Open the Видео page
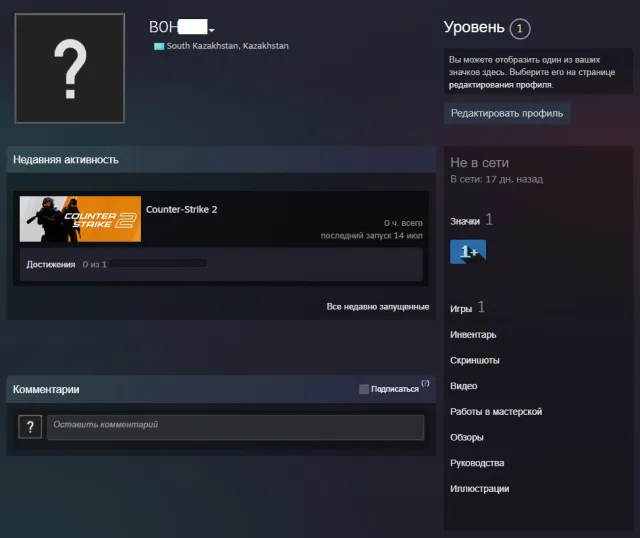Screen dimensions: 640x538 [x=464, y=386]
